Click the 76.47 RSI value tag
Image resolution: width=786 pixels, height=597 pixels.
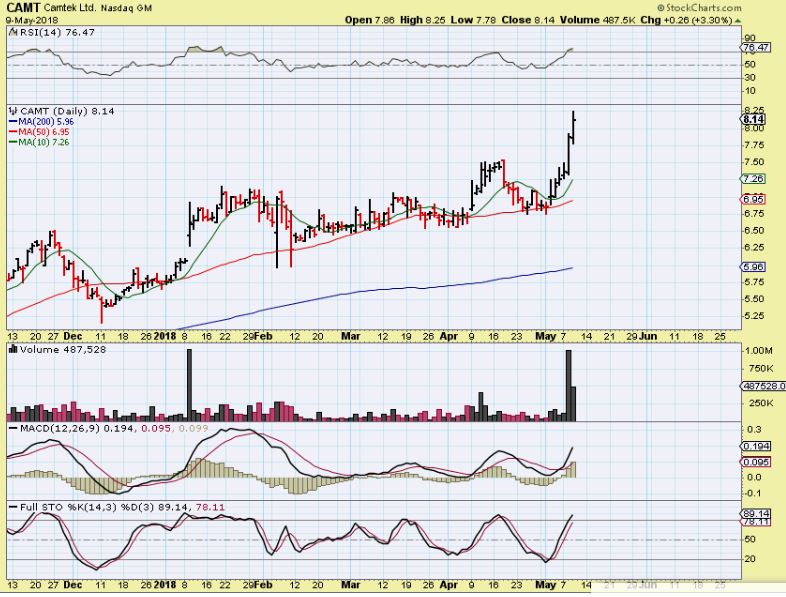coord(756,47)
